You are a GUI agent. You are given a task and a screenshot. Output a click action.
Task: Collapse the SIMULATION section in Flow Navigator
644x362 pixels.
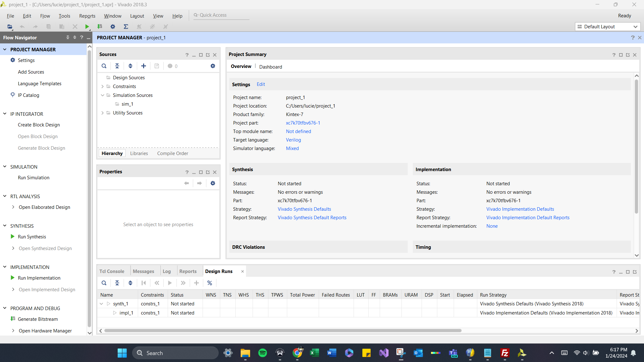pos(5,167)
